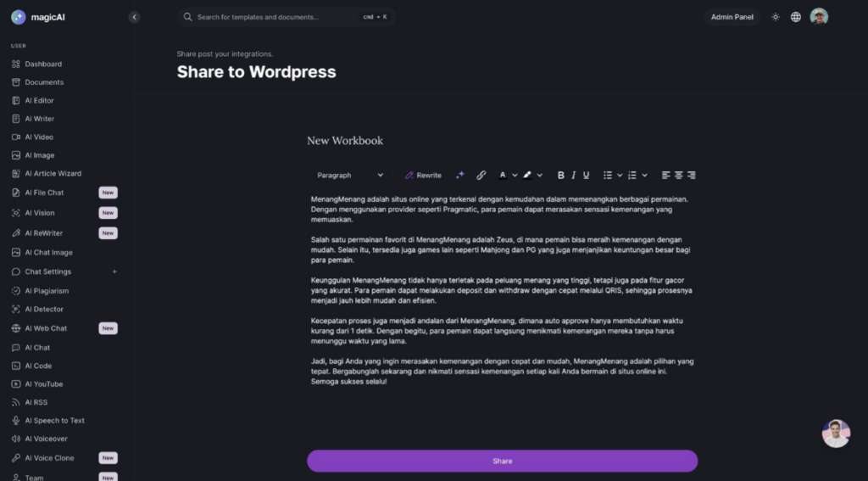Open the Paragraph style dropdown
The image size is (868, 481).
tap(350, 175)
